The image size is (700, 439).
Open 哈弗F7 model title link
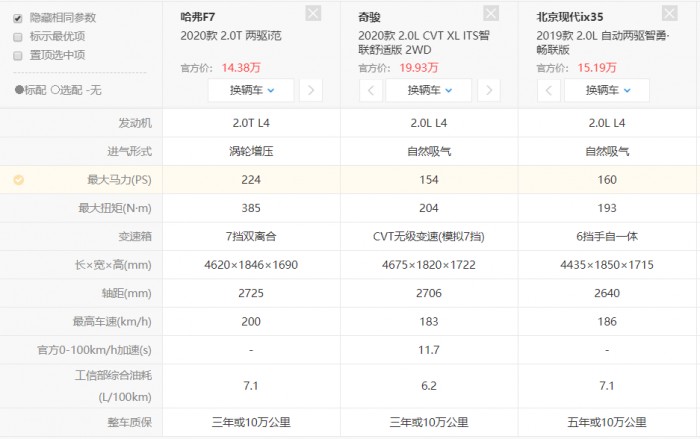(198, 17)
